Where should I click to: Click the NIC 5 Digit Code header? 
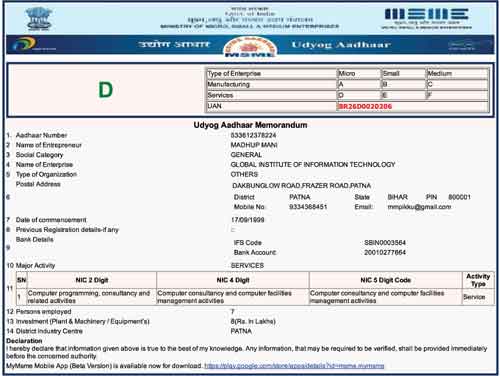pos(386,280)
